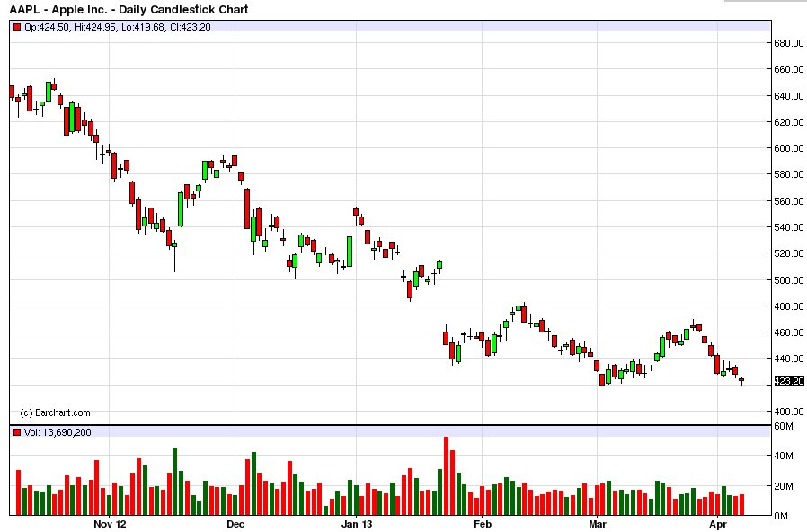
Task: Click the 620.00 price axis label
Action: pos(788,122)
